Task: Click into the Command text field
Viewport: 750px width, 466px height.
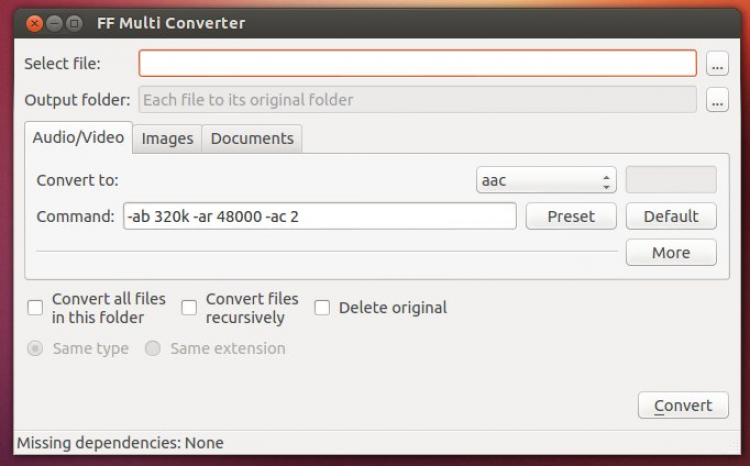Action: click(x=319, y=216)
